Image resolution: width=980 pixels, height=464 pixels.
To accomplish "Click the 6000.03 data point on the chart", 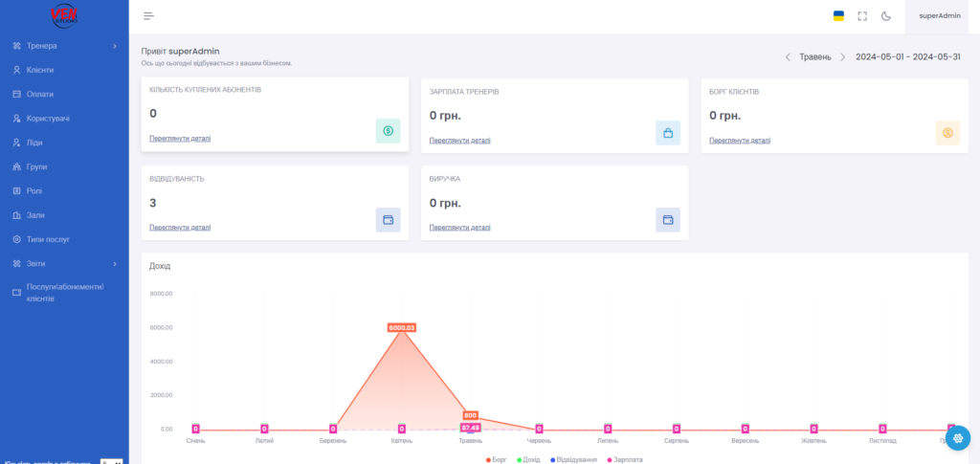I will (402, 328).
